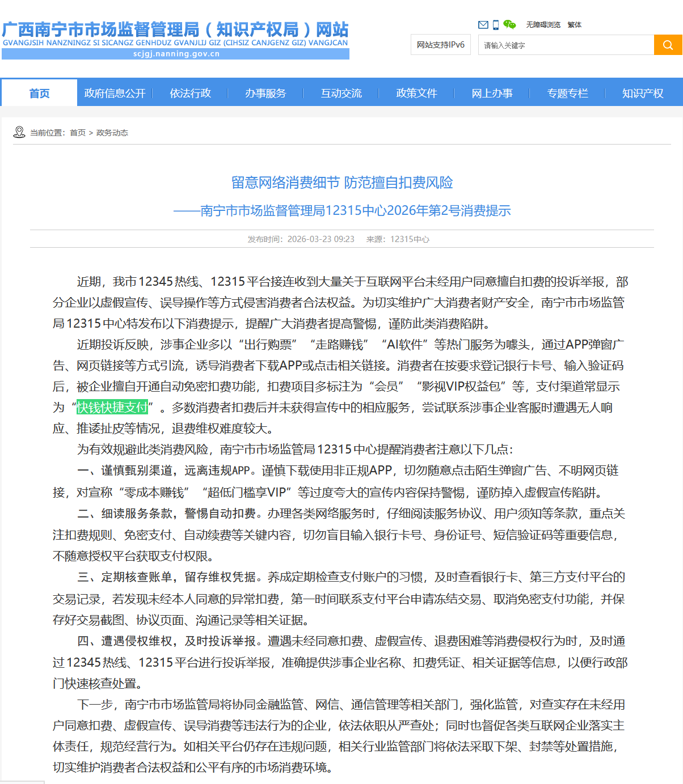The width and height of the screenshot is (683, 784).
Task: Click the 网站支持IPv6 button
Action: [441, 45]
